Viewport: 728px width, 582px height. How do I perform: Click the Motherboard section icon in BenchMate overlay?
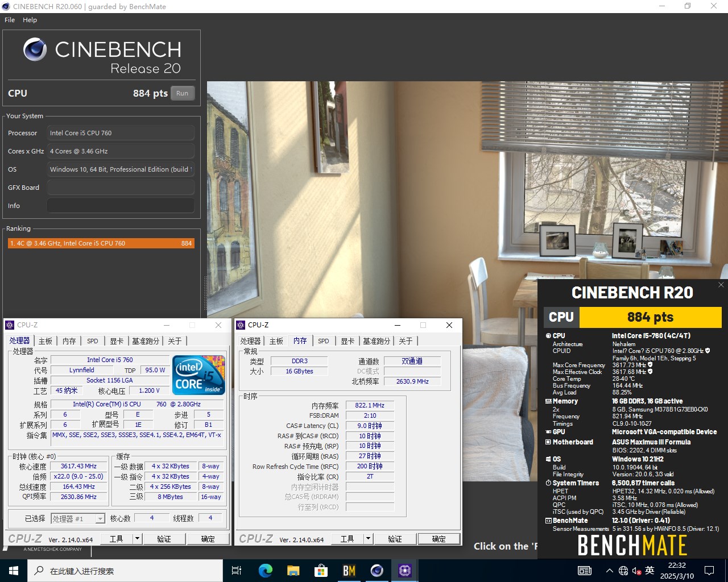(x=549, y=442)
